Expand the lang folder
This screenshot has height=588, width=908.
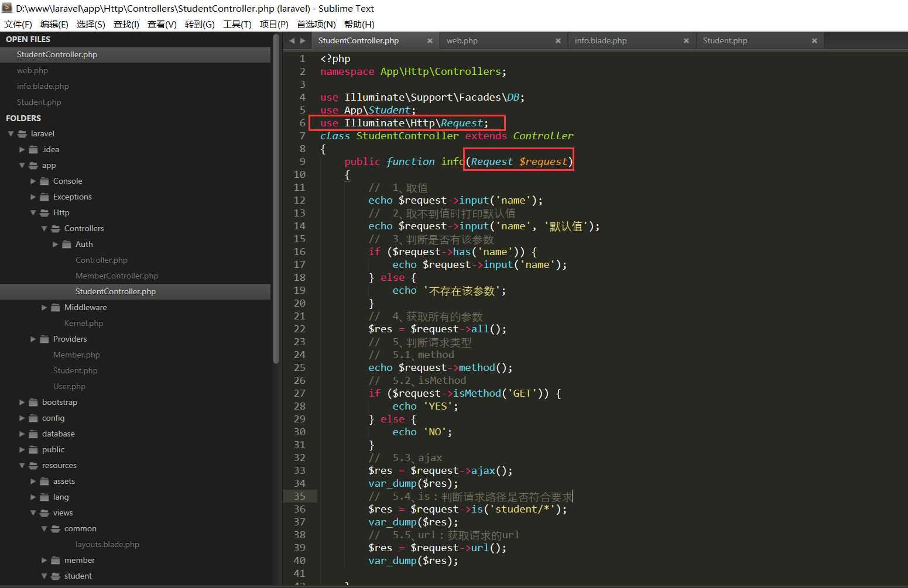pos(33,497)
